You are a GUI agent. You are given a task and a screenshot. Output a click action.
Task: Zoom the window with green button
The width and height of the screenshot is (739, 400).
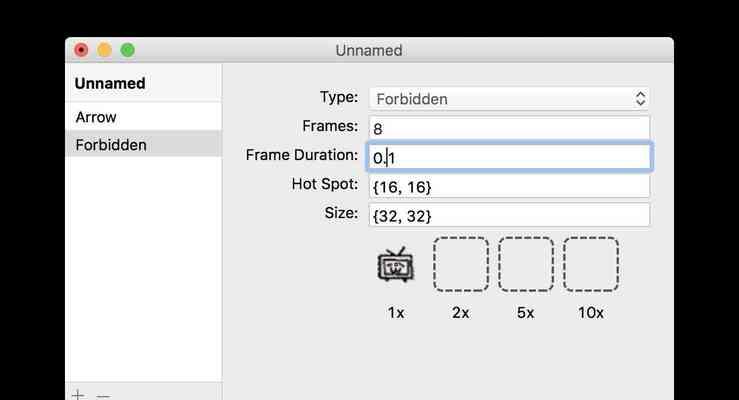pos(127,50)
